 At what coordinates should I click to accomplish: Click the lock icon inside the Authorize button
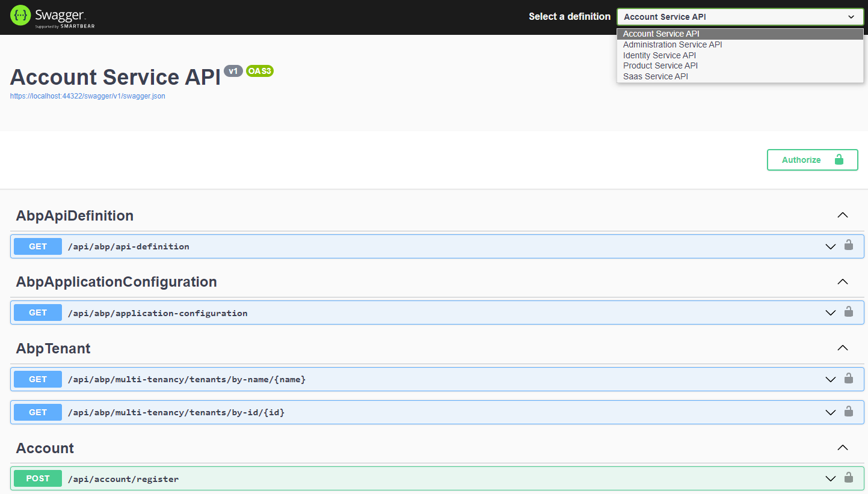point(839,160)
